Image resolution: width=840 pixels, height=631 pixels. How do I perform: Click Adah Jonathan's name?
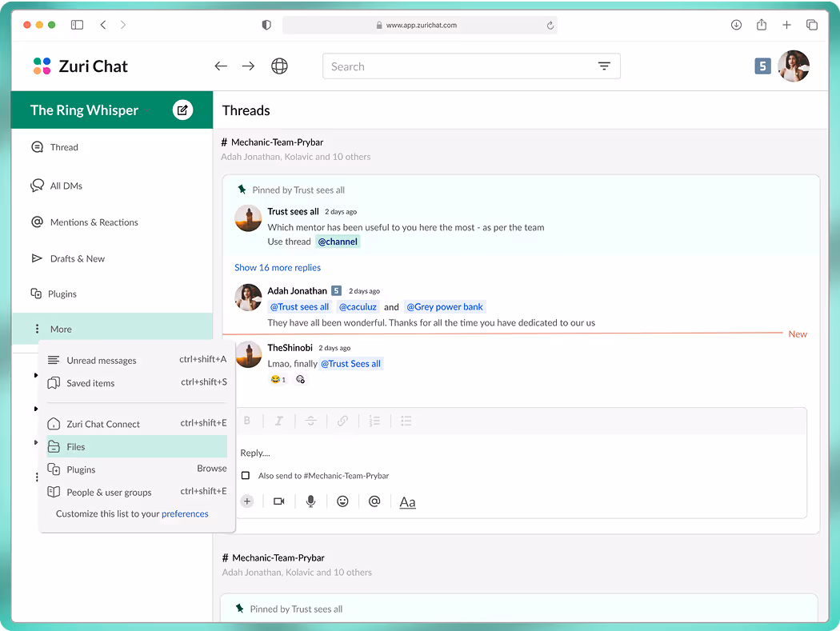[x=298, y=291]
